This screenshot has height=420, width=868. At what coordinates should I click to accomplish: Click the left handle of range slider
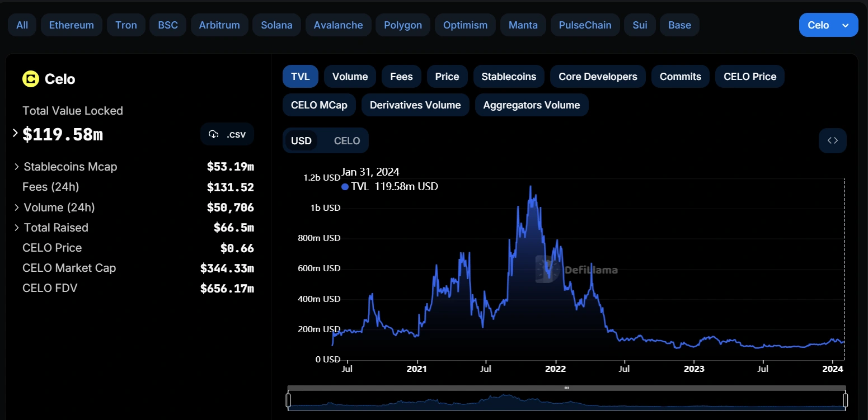[x=288, y=400]
